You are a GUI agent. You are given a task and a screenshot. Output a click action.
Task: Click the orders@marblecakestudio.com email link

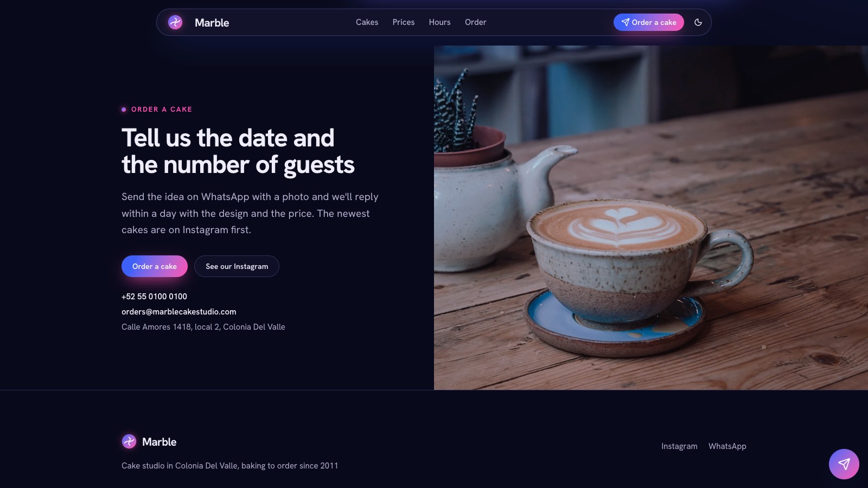pos(179,312)
